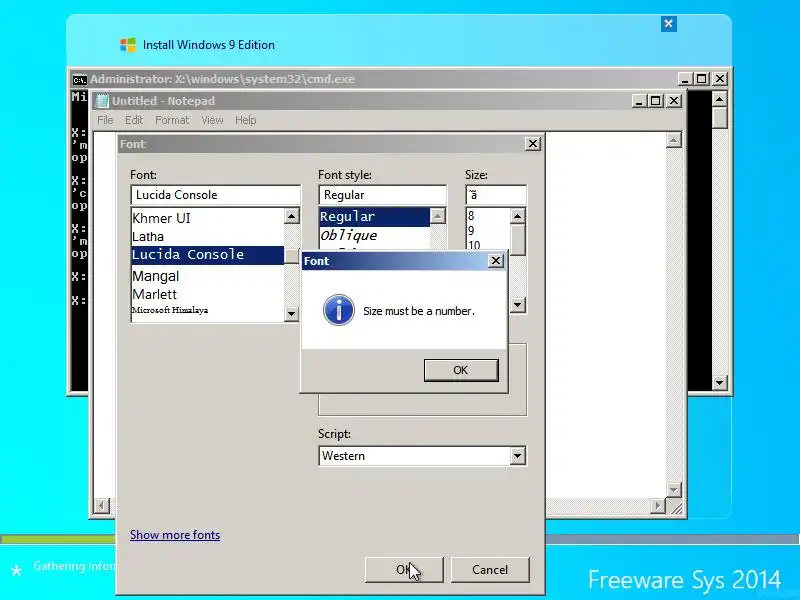This screenshot has height=600, width=800.
Task: Click into the Font name input field
Action: [215, 195]
